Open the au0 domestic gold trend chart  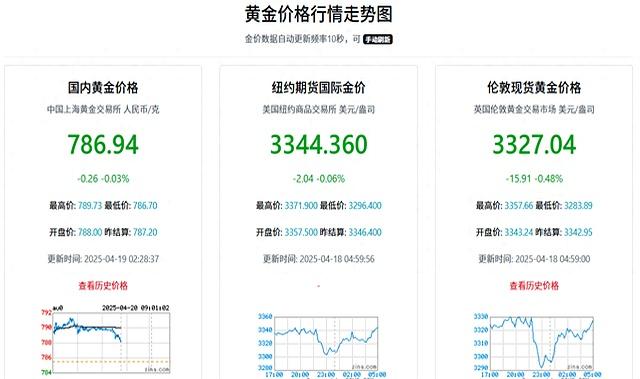(105, 339)
